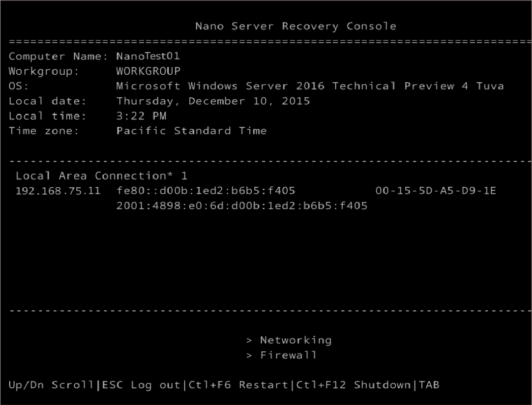This screenshot has height=405, width=532.
Task: Click the TAB hint in the footer
Action: (429, 385)
